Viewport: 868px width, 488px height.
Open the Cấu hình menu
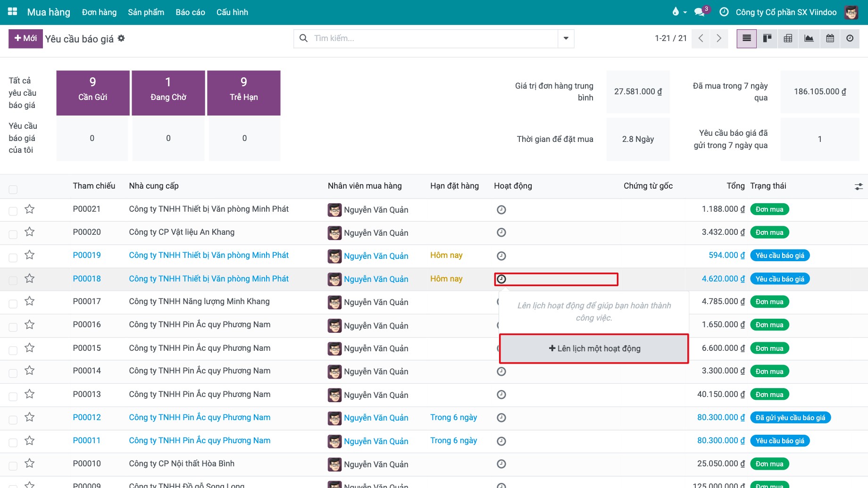(x=232, y=12)
